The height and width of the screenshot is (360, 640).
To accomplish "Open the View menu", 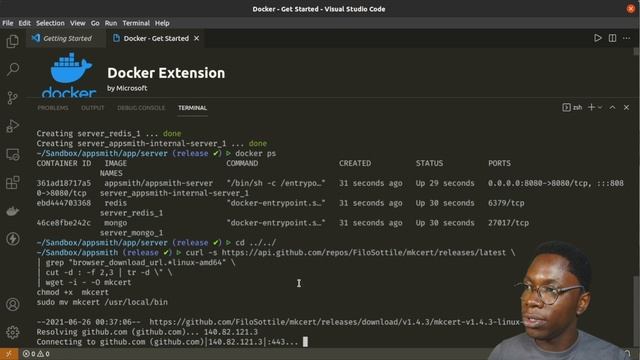I will click(x=78, y=23).
